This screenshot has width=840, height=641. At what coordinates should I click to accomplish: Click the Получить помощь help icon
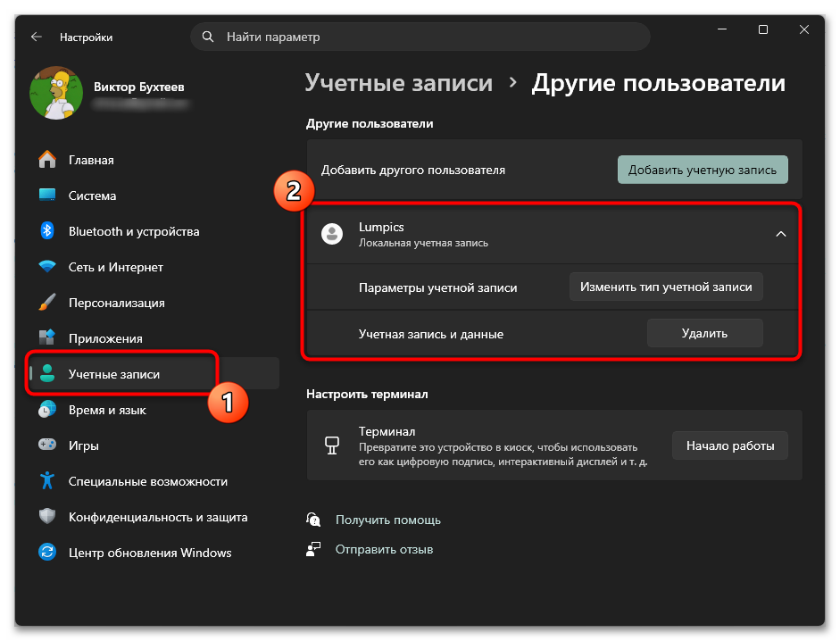(x=313, y=520)
